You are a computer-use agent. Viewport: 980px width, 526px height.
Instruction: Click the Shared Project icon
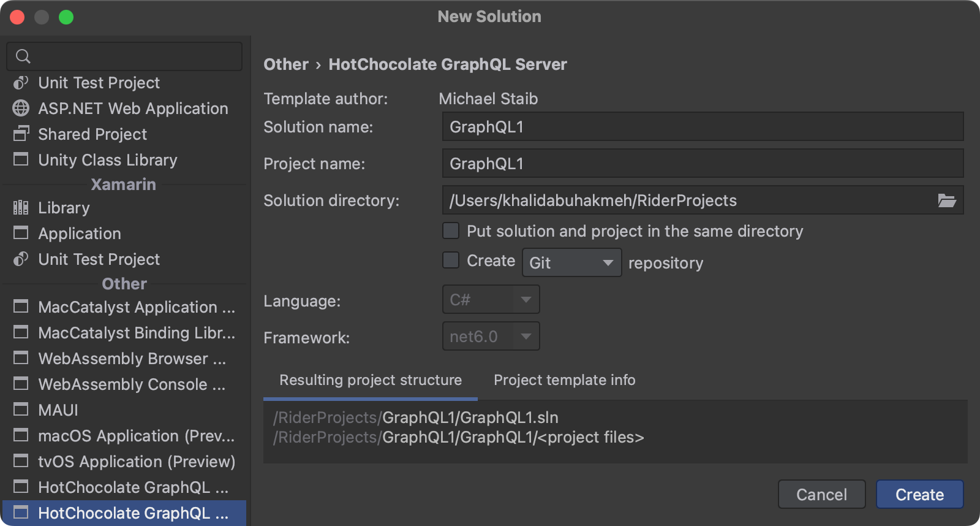pyautogui.click(x=21, y=134)
